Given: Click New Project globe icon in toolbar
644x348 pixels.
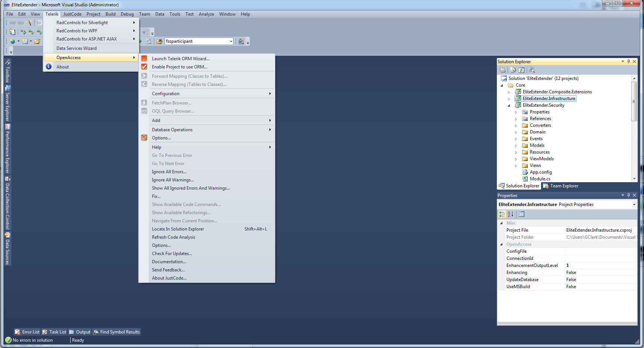Looking at the screenshot, I should click(12, 41).
